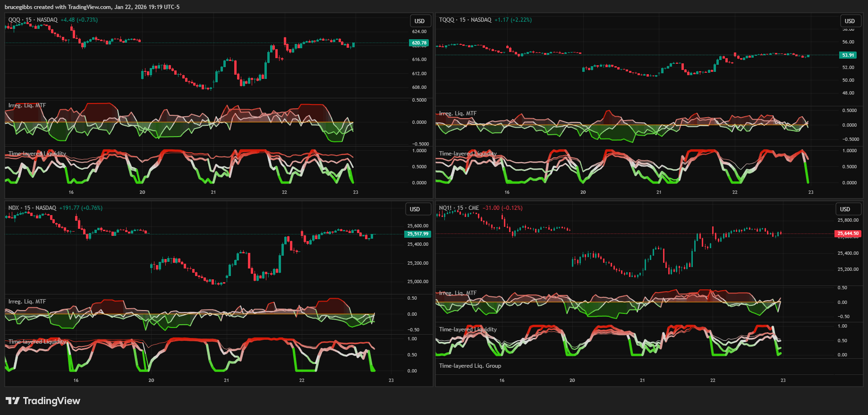Click date 22 on NQ1! time axis
The image size is (868, 415).
pos(713,380)
